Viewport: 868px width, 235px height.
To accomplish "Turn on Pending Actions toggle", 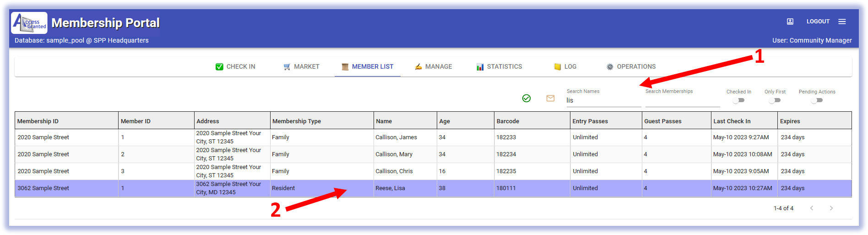I will [x=816, y=100].
